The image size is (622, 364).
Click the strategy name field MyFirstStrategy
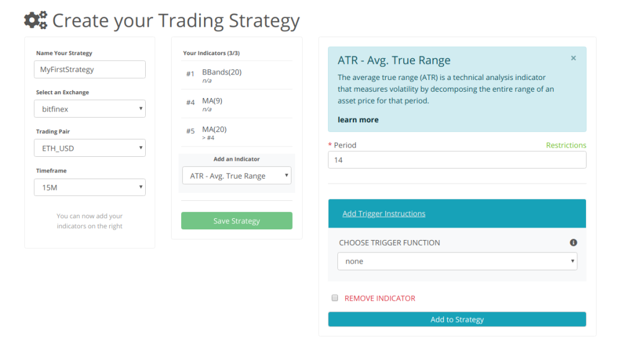click(x=90, y=69)
